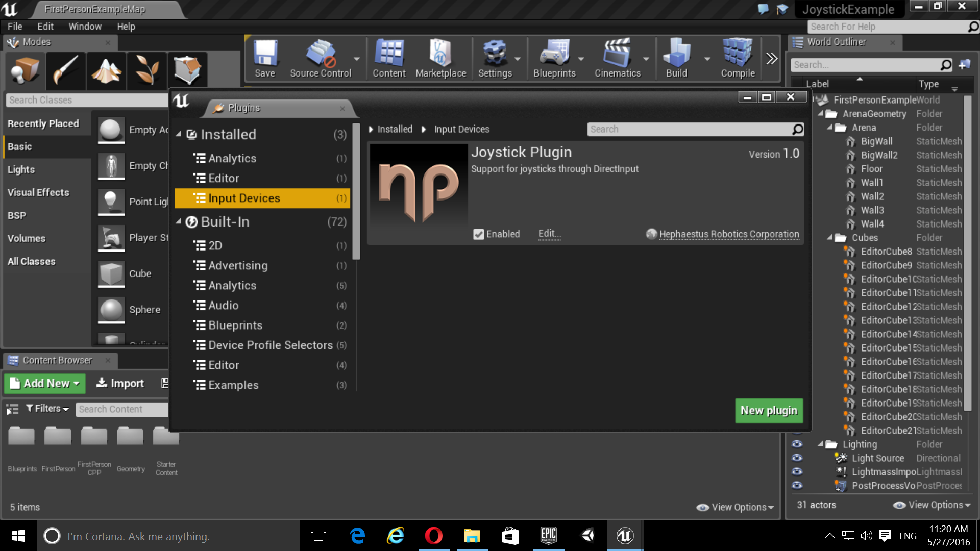Click add-folder icon in World Outliner

click(x=964, y=65)
